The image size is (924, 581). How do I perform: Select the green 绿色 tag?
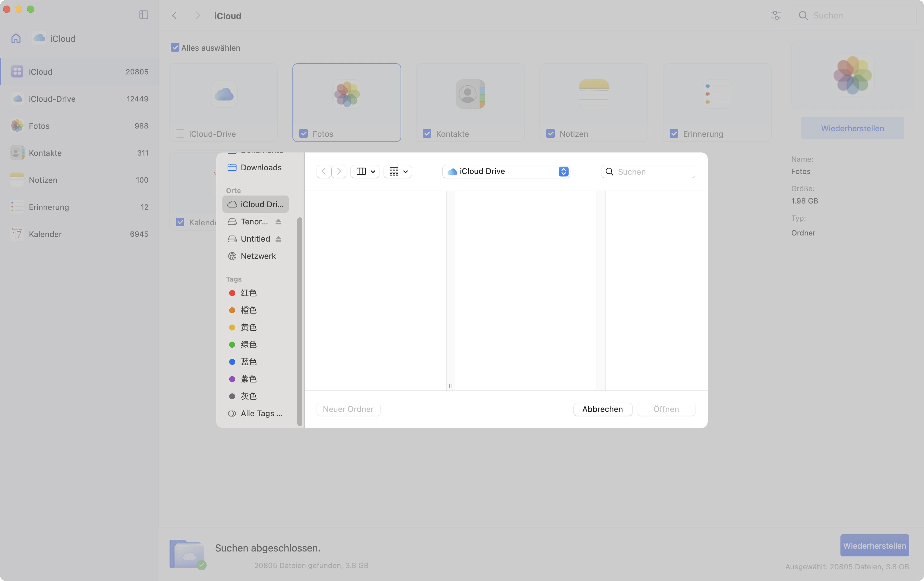tap(255, 345)
